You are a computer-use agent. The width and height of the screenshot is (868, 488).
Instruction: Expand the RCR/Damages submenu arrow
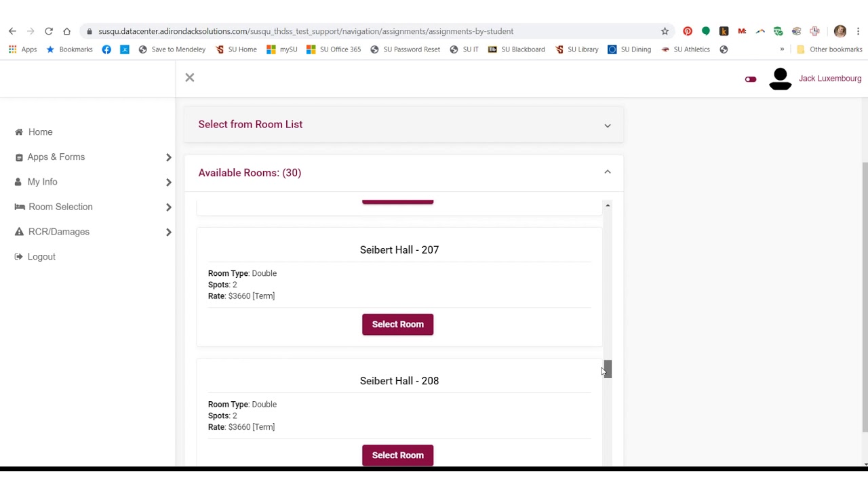pyautogui.click(x=168, y=232)
